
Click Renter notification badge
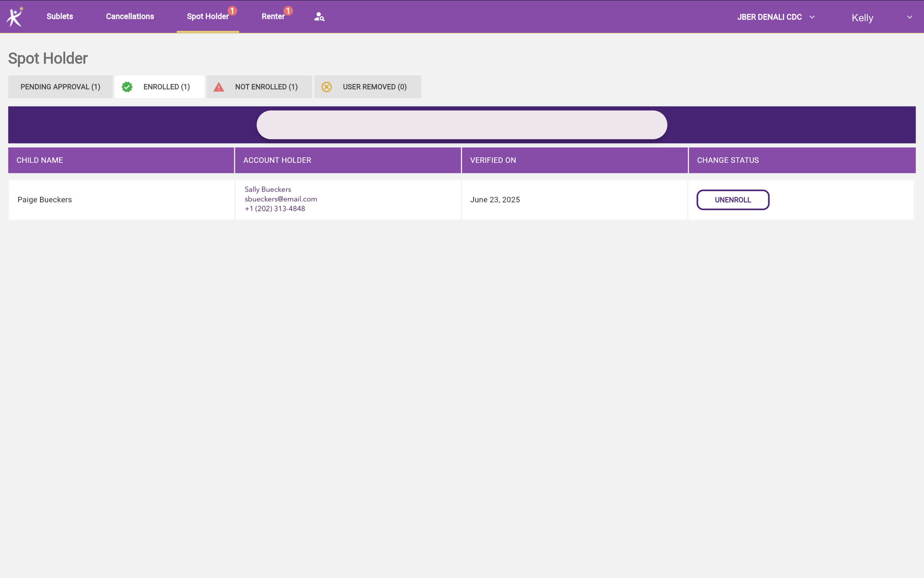tap(288, 10)
